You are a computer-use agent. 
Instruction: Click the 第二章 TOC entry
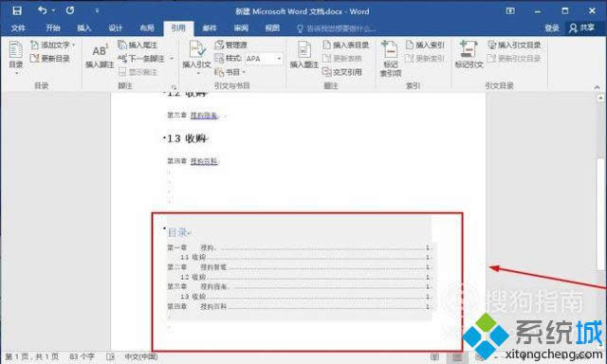coord(299,267)
